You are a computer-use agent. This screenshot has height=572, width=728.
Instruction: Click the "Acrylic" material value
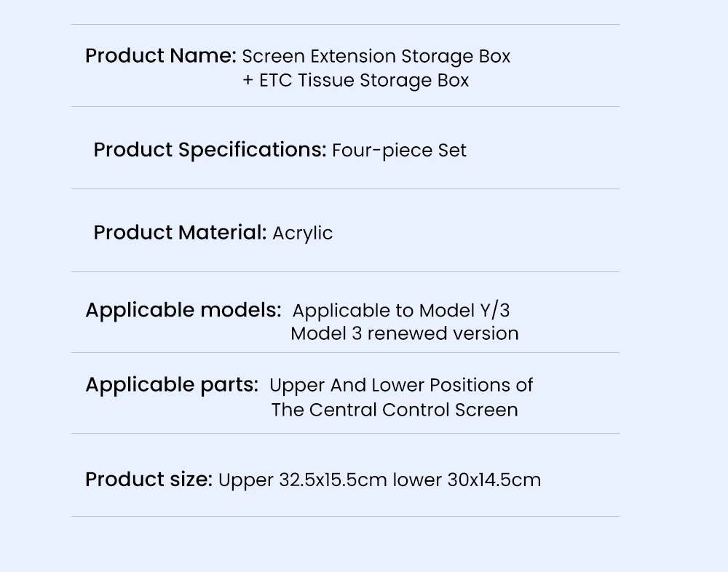[302, 234]
